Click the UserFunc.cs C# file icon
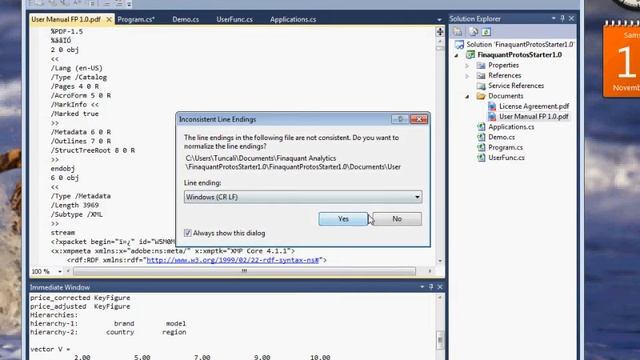Screen dimensions: 640x360 click(x=481, y=158)
